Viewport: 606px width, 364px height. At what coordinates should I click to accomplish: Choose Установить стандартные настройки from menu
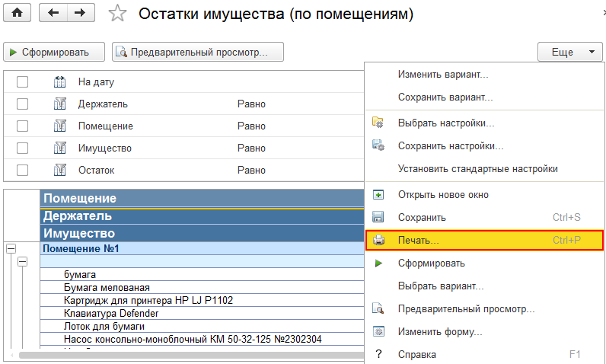[x=477, y=169]
